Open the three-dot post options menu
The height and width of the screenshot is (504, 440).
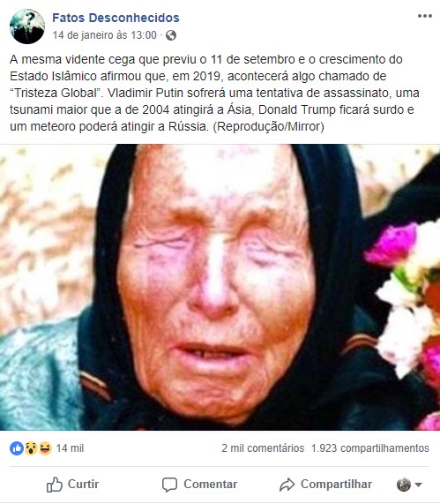(x=425, y=16)
